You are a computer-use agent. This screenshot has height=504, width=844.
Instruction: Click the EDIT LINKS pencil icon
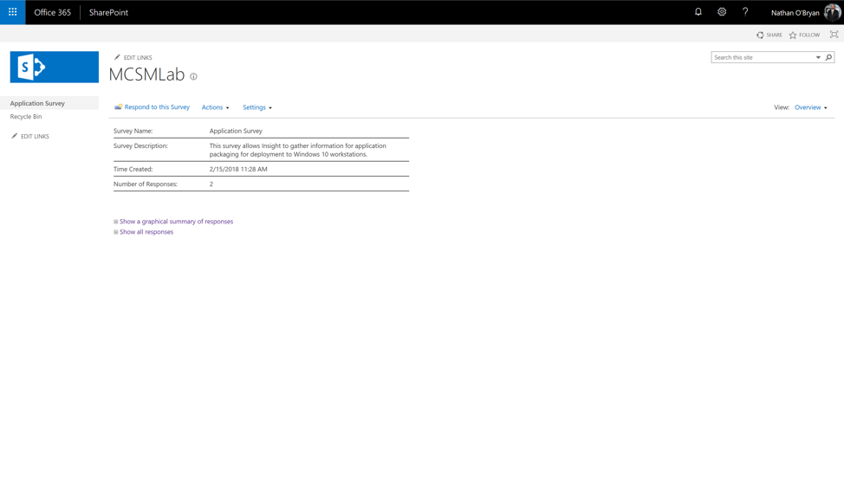(118, 56)
